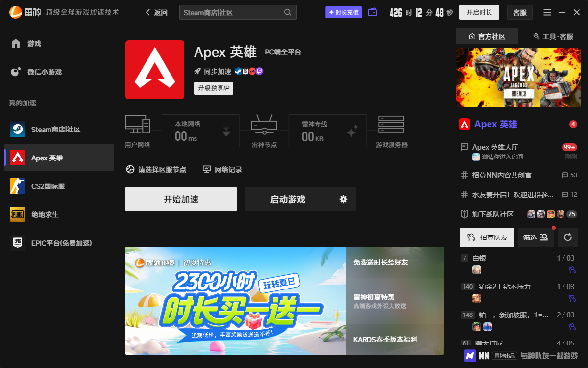Screen dimensions: 588x368
Task: Select Steam商店社区 in my accelerations
Action: (x=59, y=130)
